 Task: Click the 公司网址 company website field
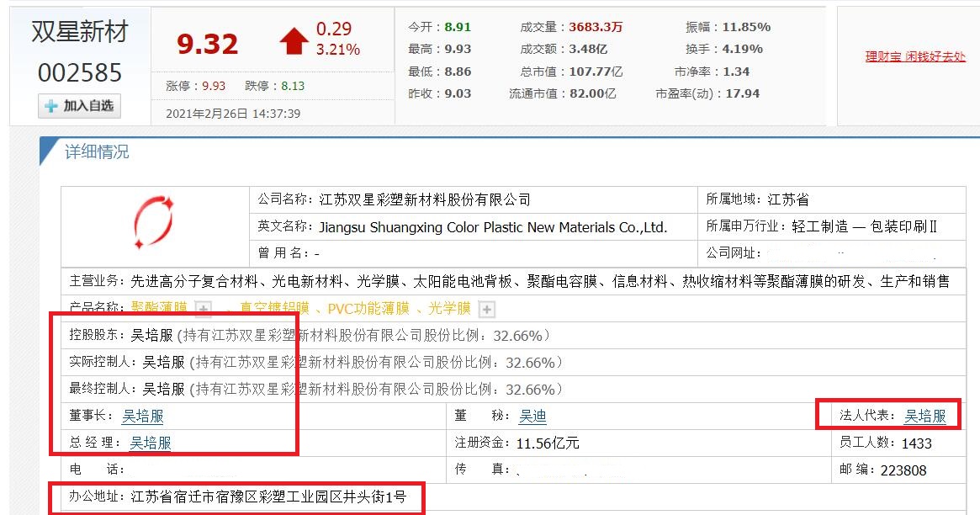coord(832,253)
